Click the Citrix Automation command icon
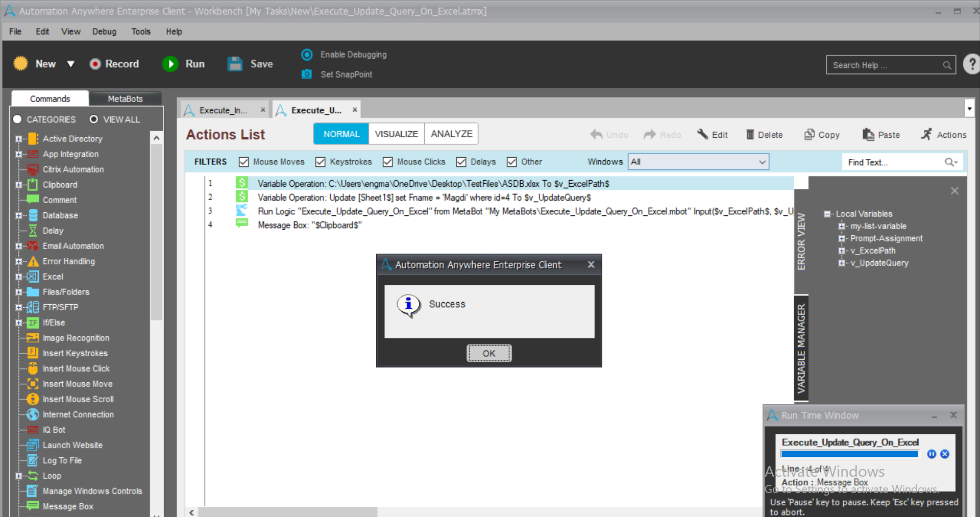 [33, 169]
